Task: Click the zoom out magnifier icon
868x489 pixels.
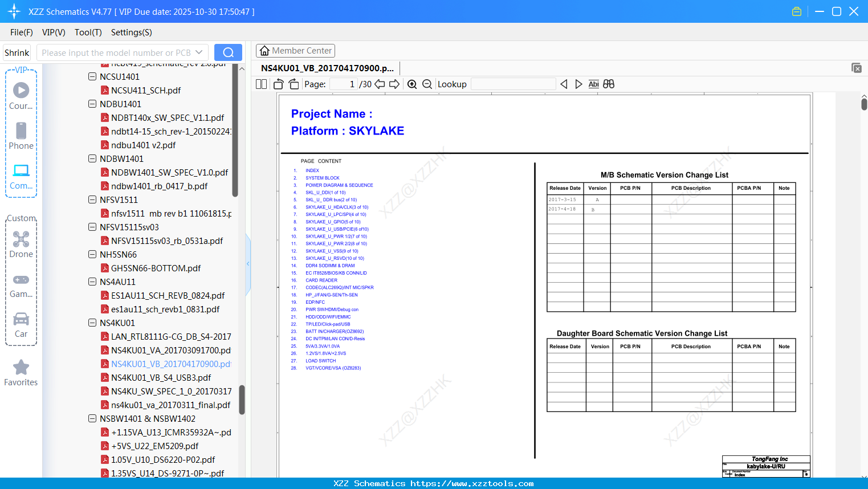Action: tap(427, 84)
